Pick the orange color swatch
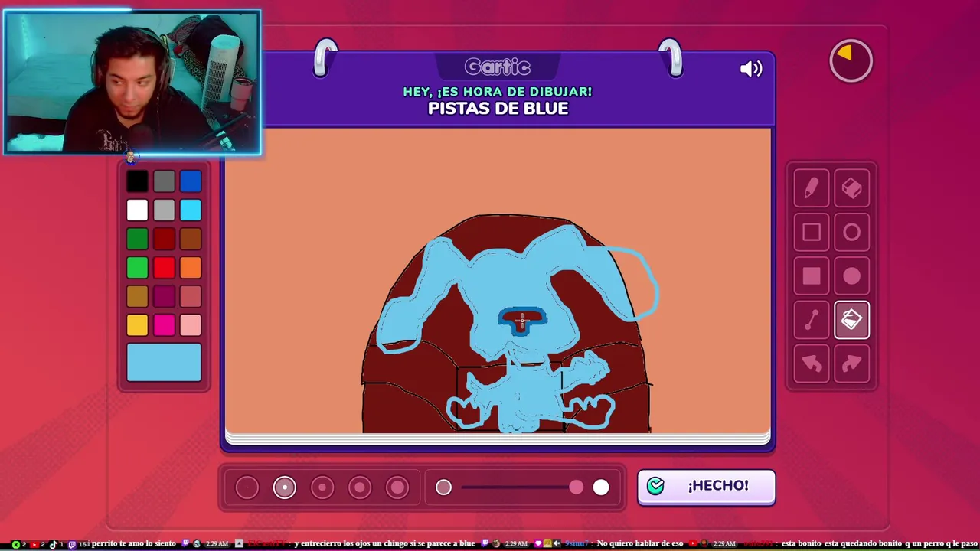Screen dimensions: 980x551 [191, 268]
